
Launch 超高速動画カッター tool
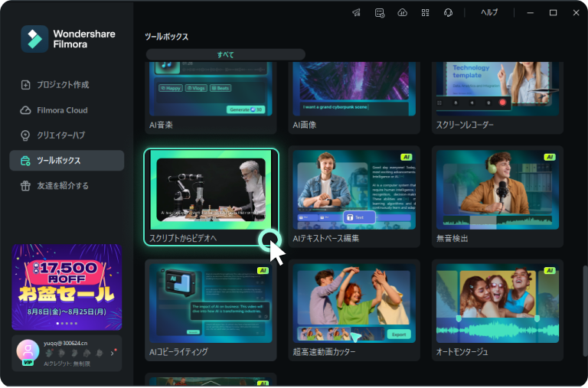[x=354, y=310]
